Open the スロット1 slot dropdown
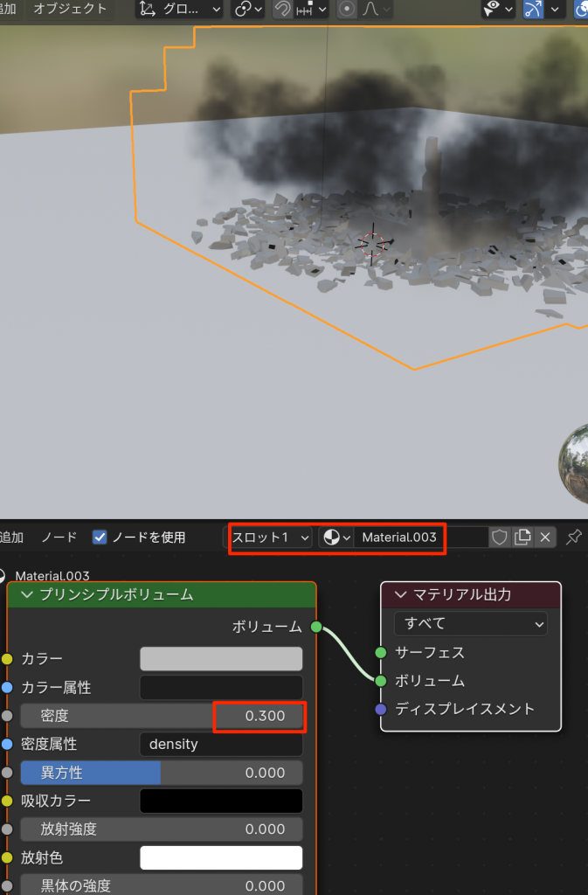The height and width of the screenshot is (895, 588). click(270, 537)
